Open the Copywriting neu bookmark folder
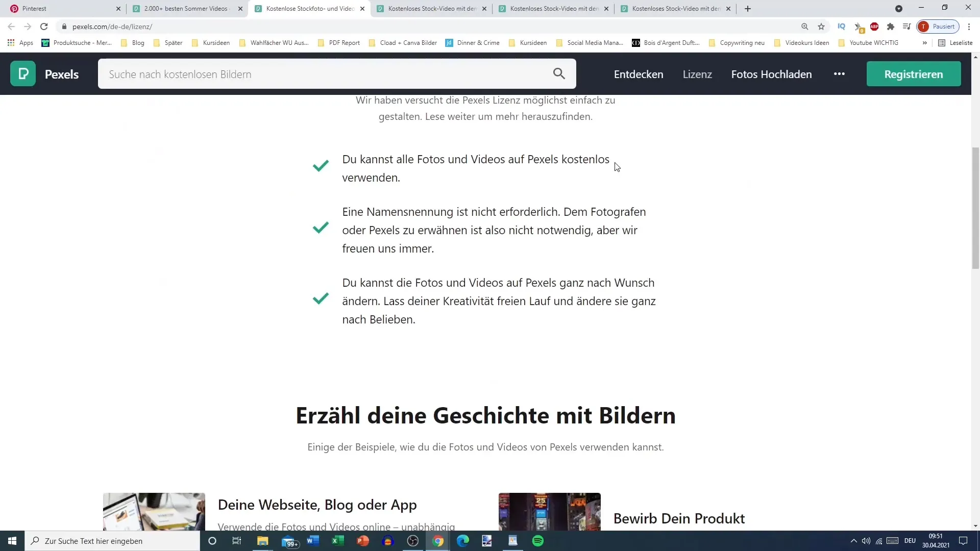 [x=737, y=43]
